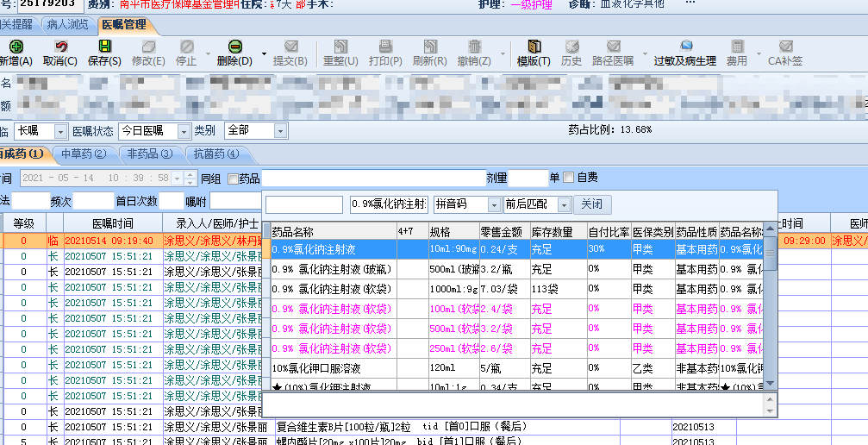Save orders with the 保存(S) icon
868x445 pixels.
click(x=104, y=47)
